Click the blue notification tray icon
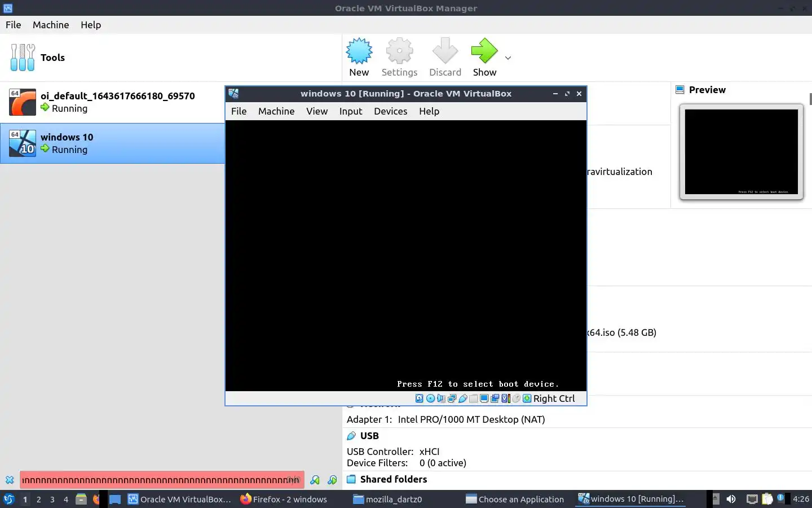The image size is (812, 508). click(780, 498)
